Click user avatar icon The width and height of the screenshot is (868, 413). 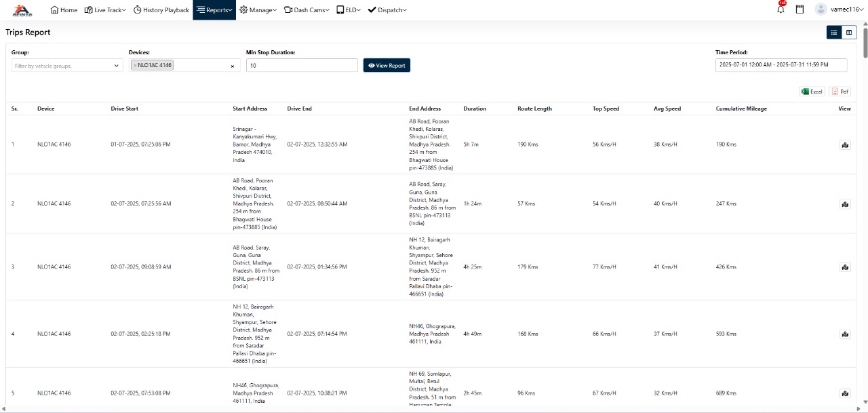(821, 9)
